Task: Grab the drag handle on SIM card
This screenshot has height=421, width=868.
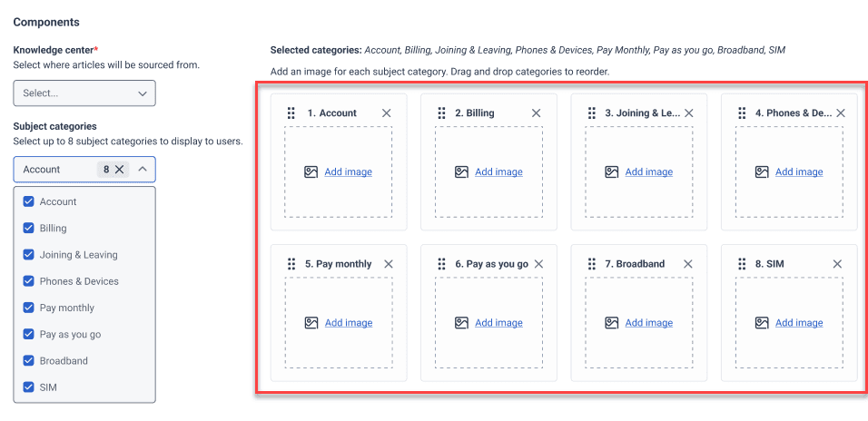Action: (742, 264)
